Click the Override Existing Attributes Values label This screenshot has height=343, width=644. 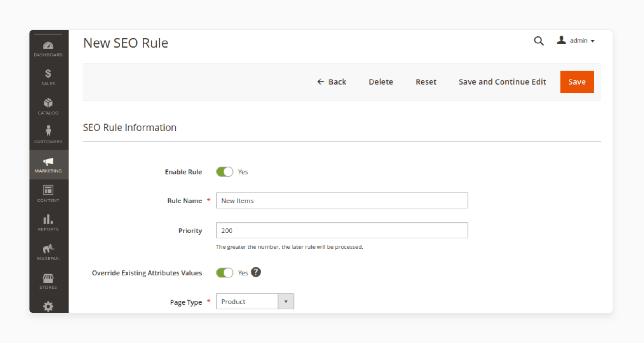pyautogui.click(x=147, y=273)
